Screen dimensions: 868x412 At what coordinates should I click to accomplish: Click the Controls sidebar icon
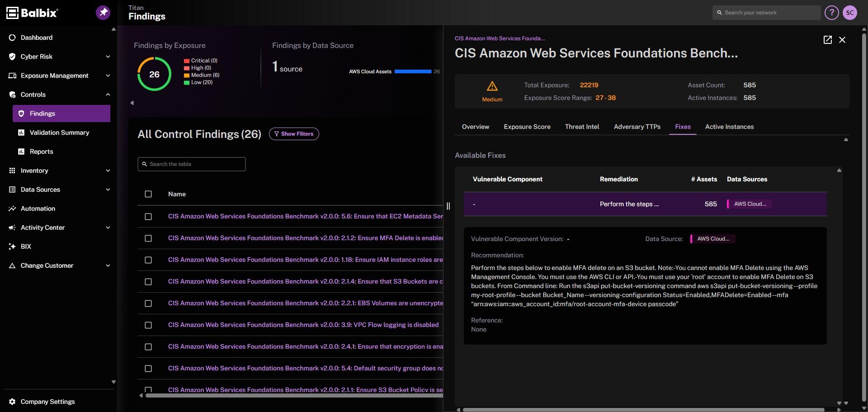tap(12, 95)
